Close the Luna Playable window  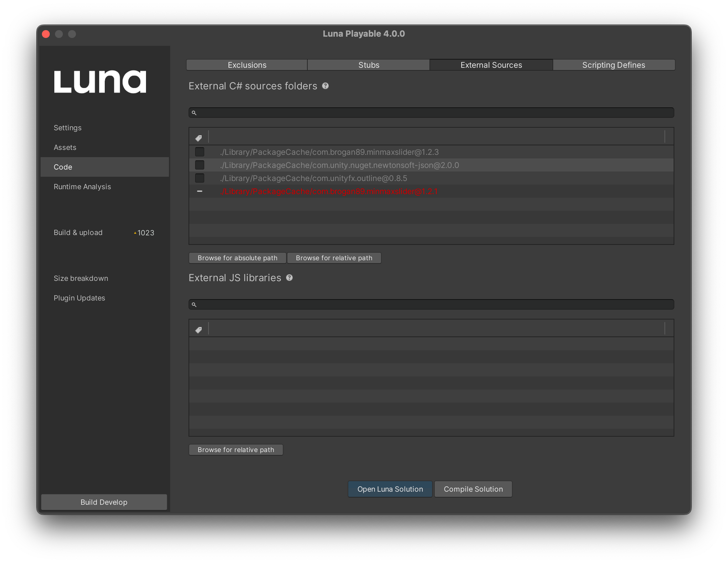pyautogui.click(x=46, y=34)
